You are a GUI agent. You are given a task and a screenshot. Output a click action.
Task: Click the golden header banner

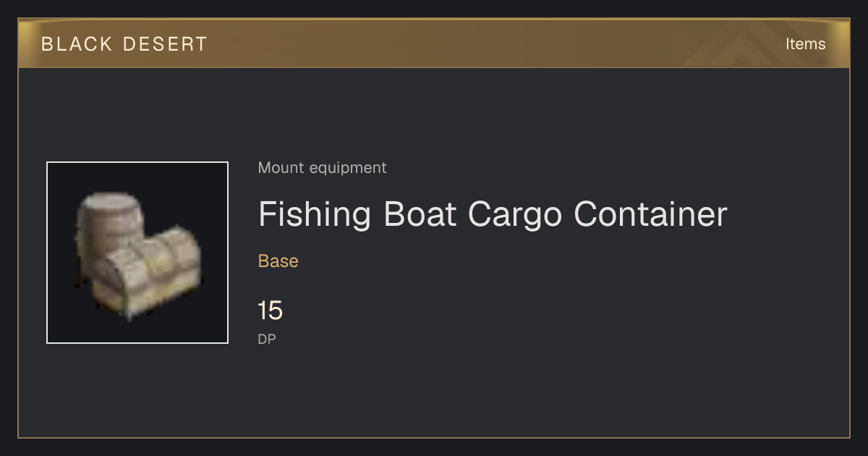pos(434,43)
